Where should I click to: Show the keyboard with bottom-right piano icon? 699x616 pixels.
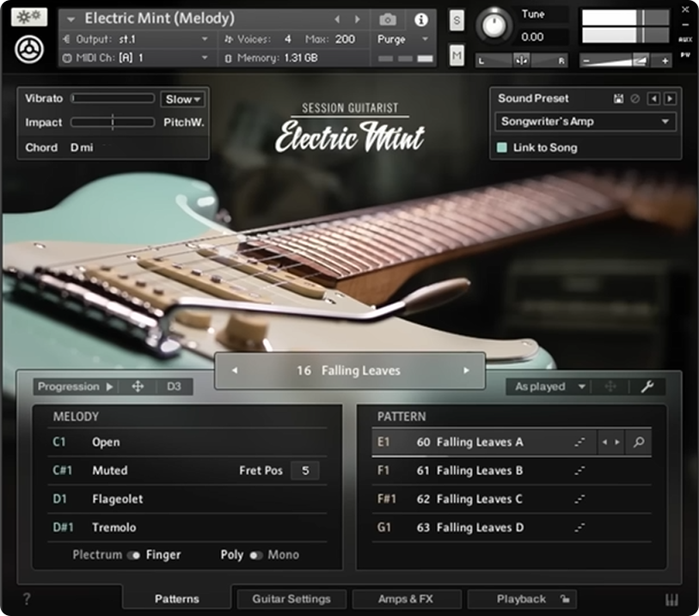[x=671, y=600]
